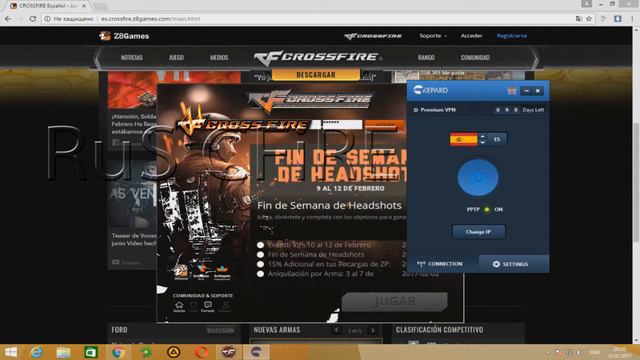
Task: Click the central CrossFire nav logo
Action: pos(317,58)
